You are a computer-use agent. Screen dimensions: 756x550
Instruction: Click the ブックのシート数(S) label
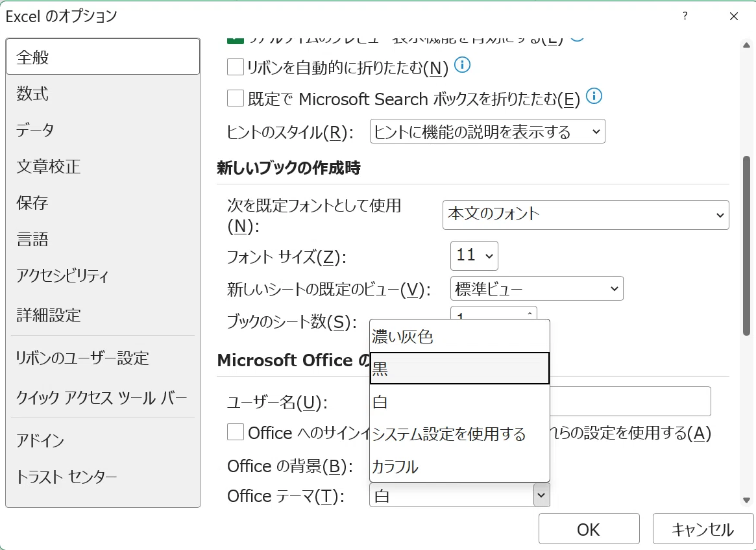[292, 322]
